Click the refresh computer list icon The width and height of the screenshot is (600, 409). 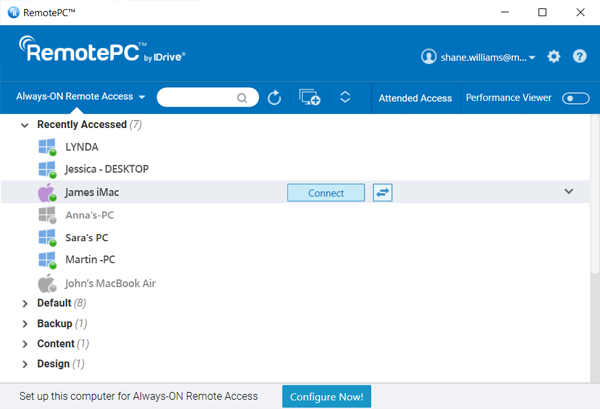(275, 98)
